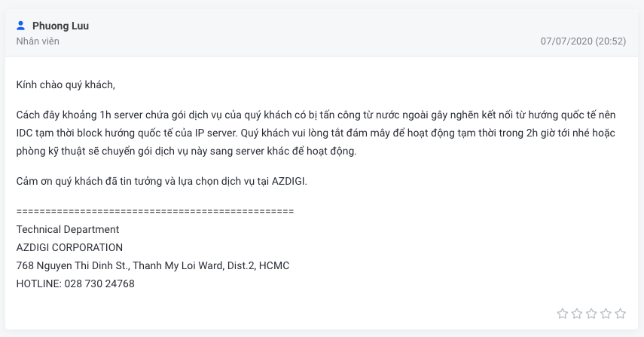Screen dimensions: 644x337
Task: Rate the reply three stars
Action: click(x=591, y=314)
